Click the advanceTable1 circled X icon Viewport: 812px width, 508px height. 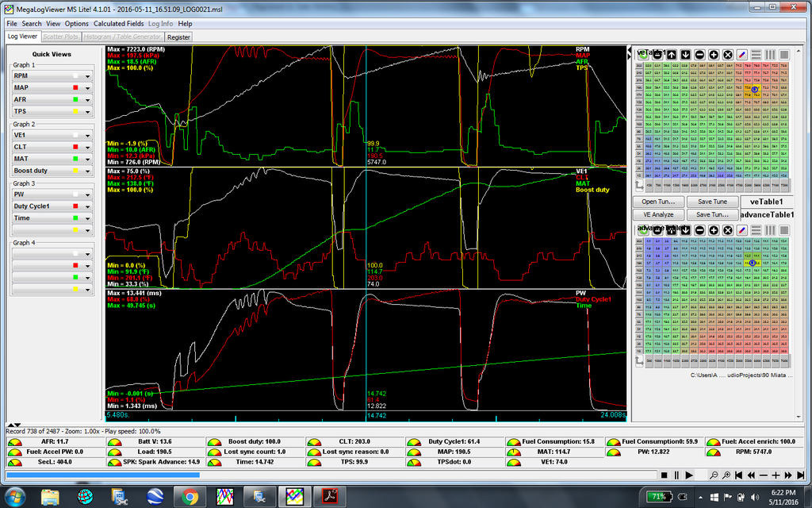[728, 229]
